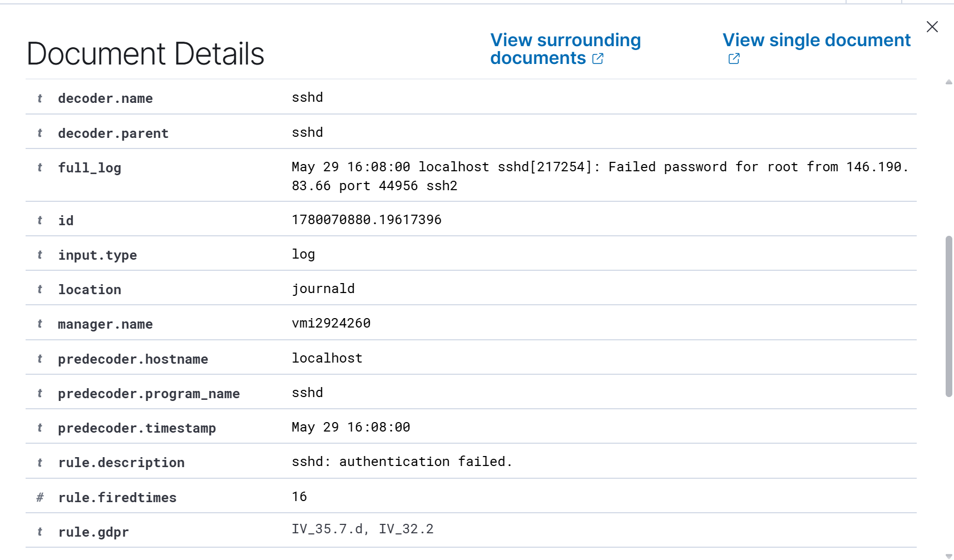The width and height of the screenshot is (954, 560).
Task: Click the predecoder.timestamp value May 29 16:08:00
Action: tap(351, 427)
